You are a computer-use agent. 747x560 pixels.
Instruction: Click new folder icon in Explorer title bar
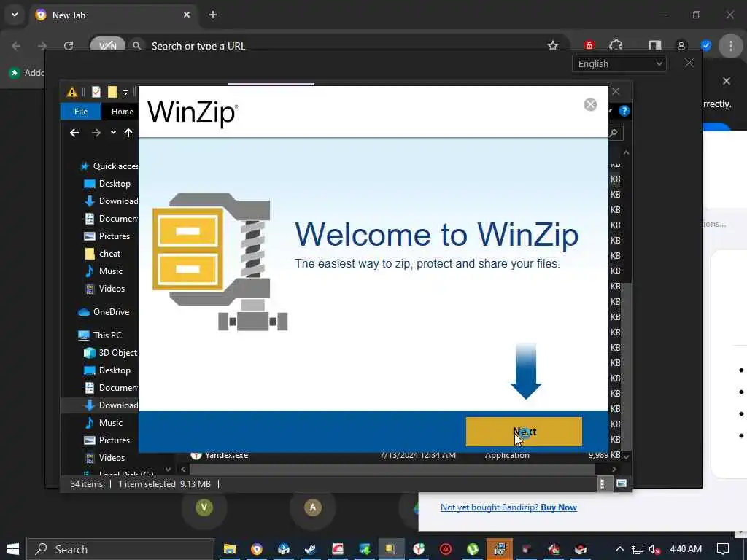[x=112, y=92]
